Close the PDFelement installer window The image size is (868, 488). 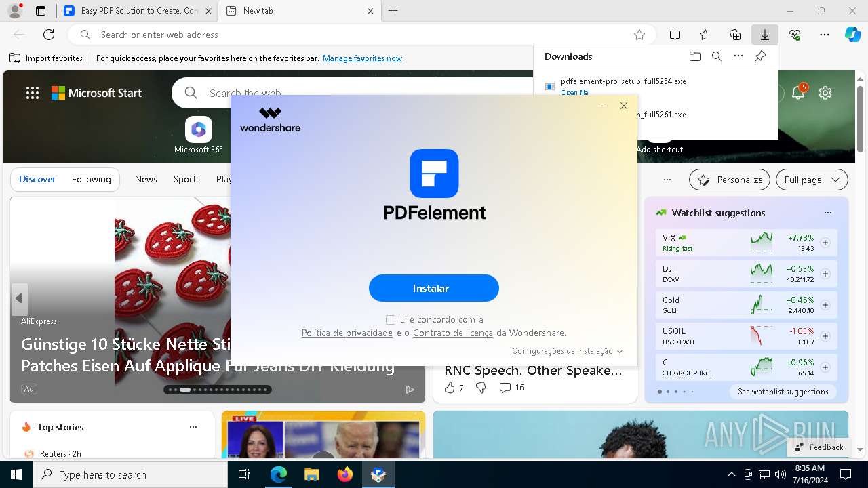(x=624, y=106)
